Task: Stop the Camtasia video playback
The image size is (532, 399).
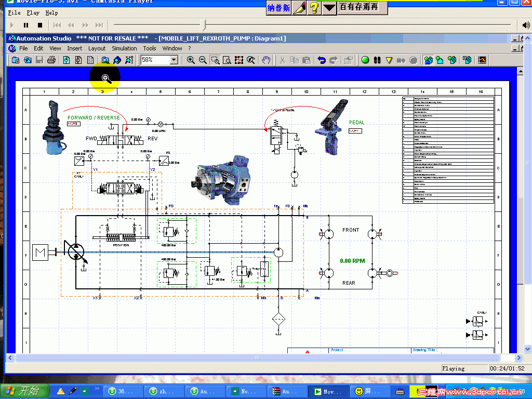Action: tap(39, 25)
